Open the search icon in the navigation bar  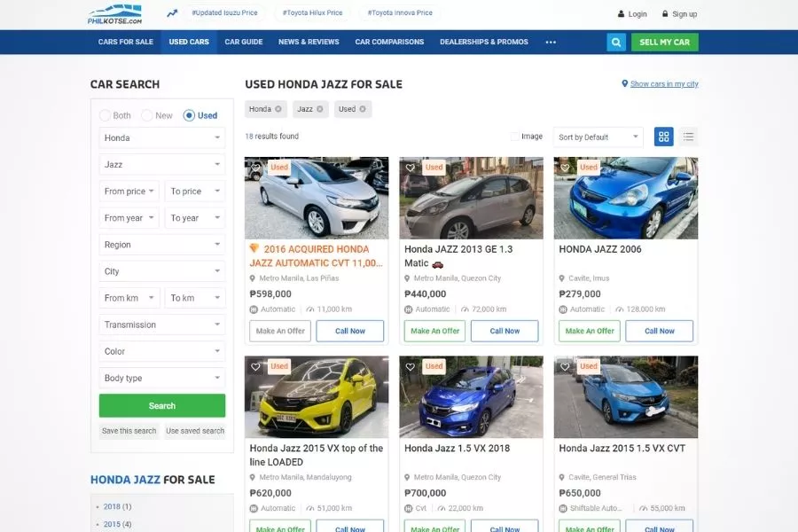coord(616,42)
